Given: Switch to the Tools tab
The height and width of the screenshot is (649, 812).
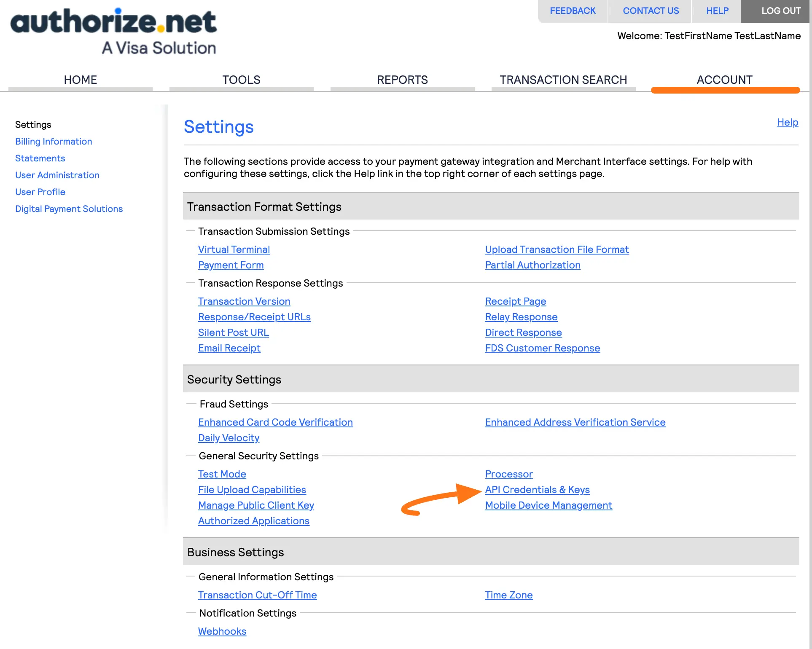Looking at the screenshot, I should point(241,80).
